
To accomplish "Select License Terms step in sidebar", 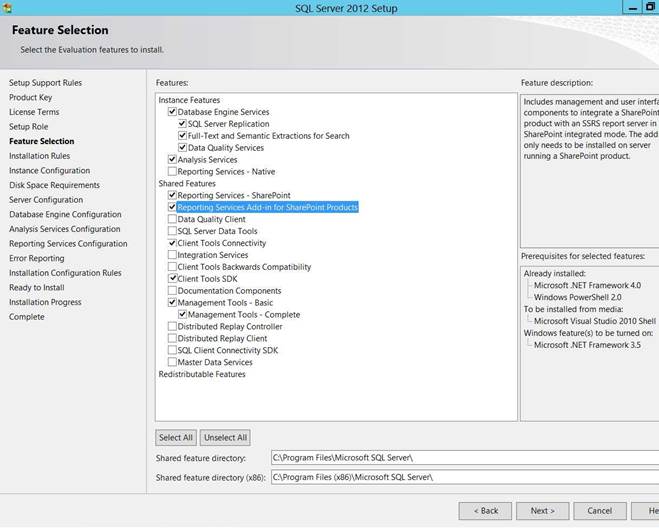I will tap(34, 112).
